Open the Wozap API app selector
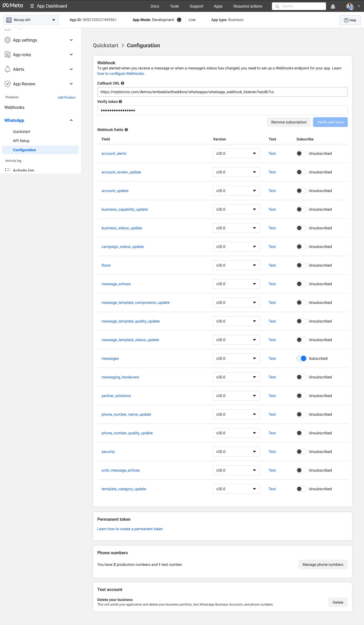Image resolution: width=364 pixels, height=625 pixels. (x=31, y=20)
